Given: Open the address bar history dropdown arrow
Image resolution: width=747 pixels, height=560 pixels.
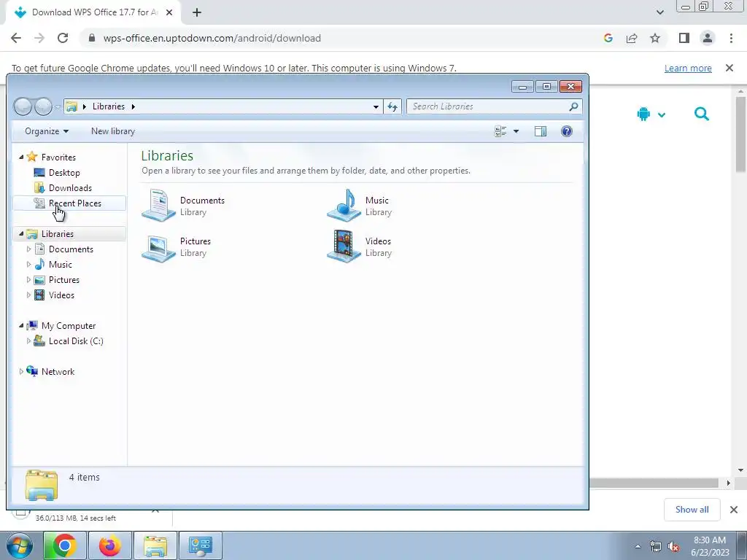Looking at the screenshot, I should 376,106.
